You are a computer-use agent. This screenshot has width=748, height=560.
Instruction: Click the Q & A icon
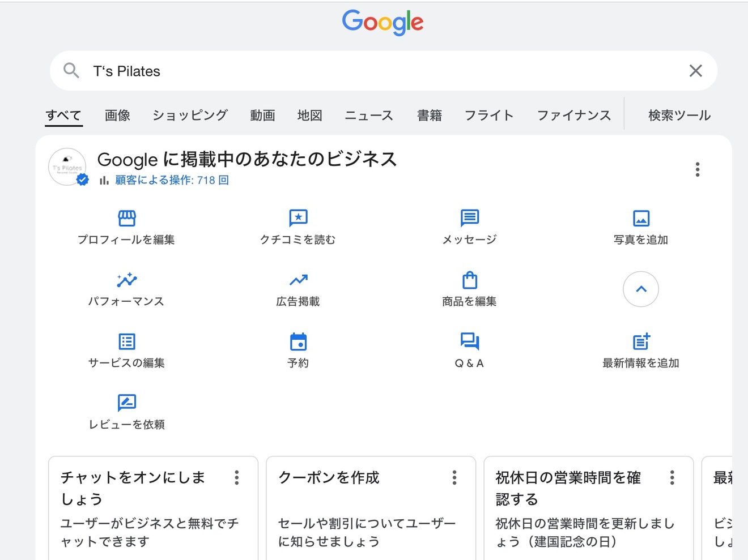[x=469, y=341]
